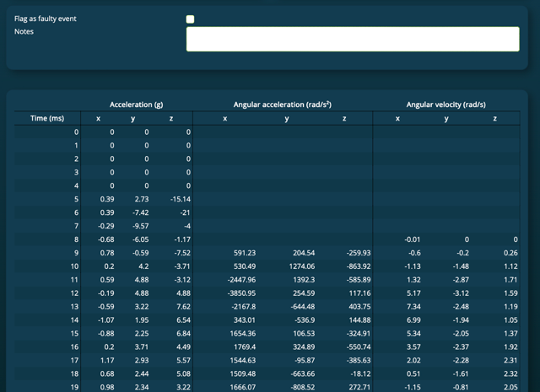Image resolution: width=540 pixels, height=392 pixels.
Task: Select angular acceleration value 1769.4
Action: (x=245, y=347)
